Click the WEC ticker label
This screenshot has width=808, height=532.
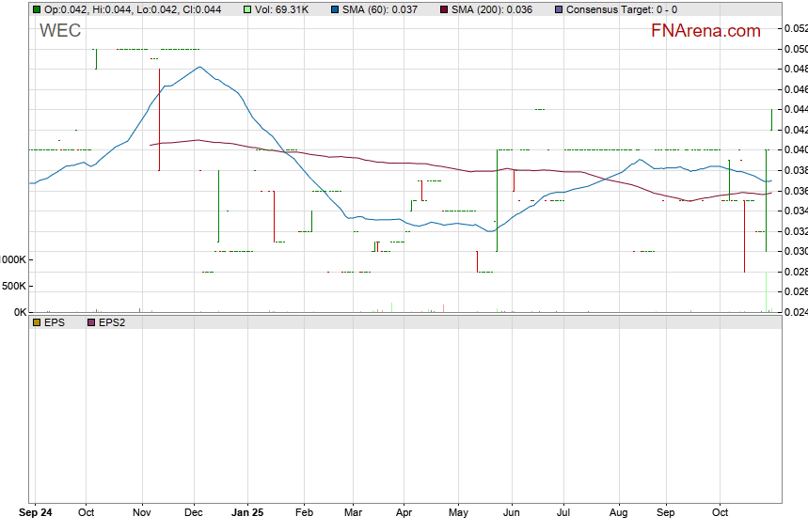click(x=60, y=31)
